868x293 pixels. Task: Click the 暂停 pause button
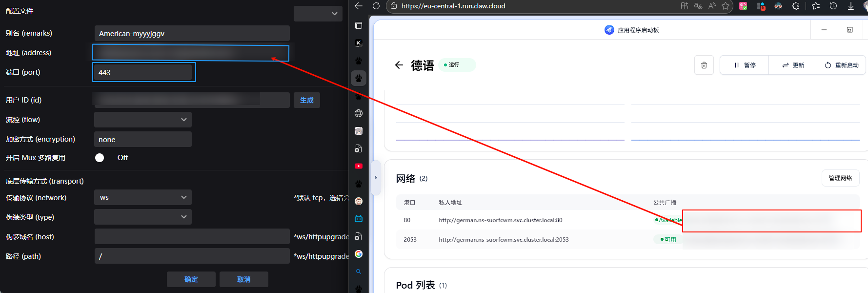745,65
